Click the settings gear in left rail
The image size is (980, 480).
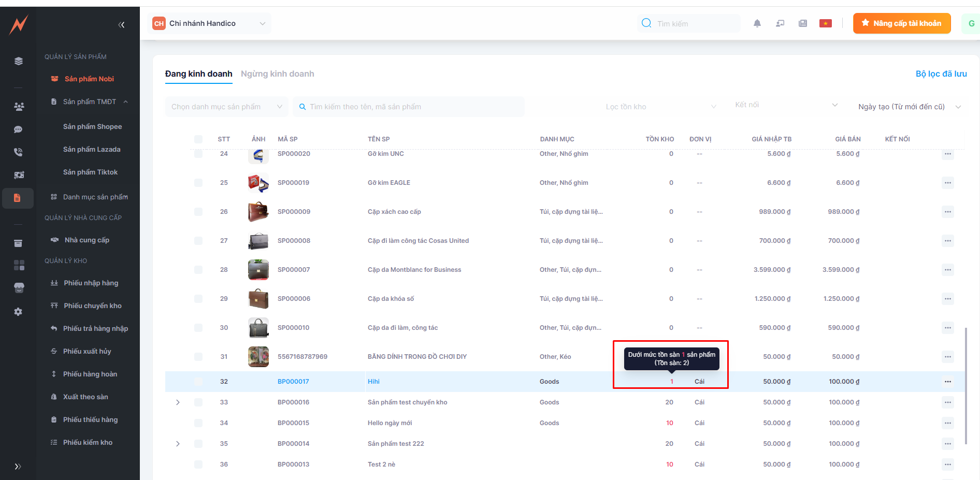click(x=18, y=312)
